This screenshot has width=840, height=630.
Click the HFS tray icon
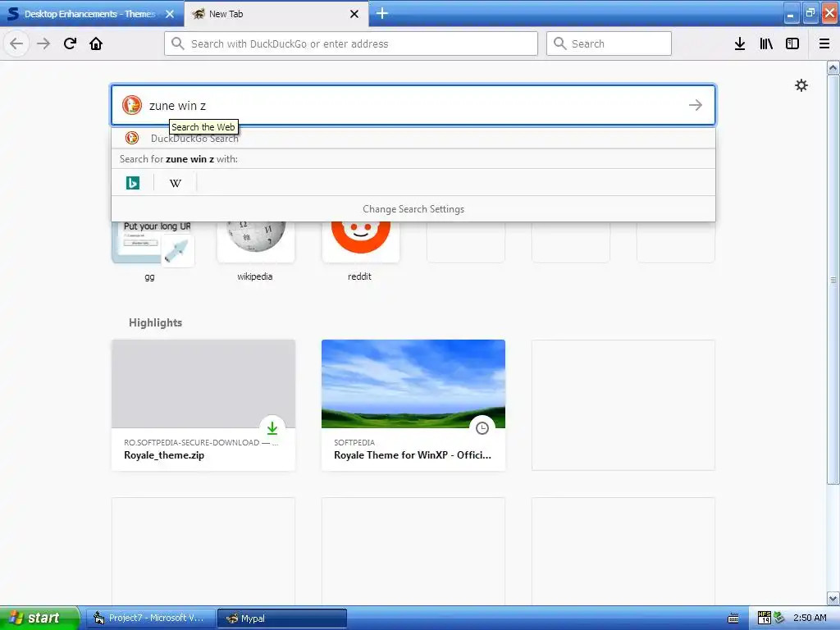pos(764,618)
